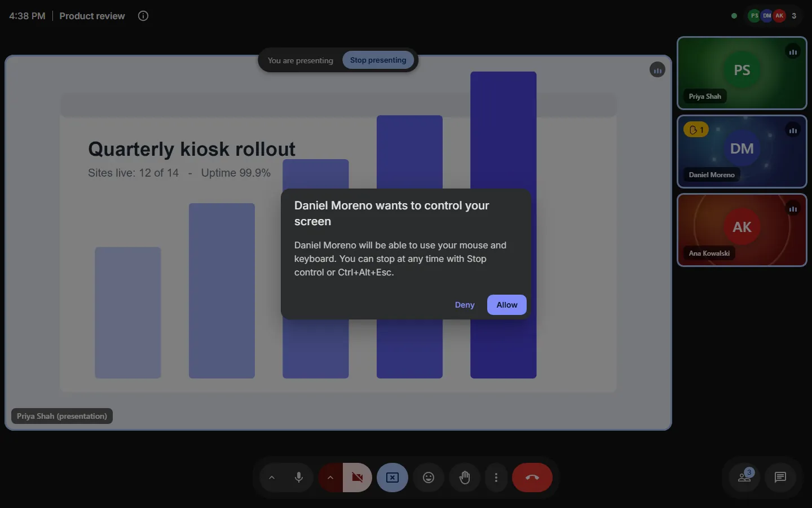Click the PS avatar in header
Viewport: 812px width, 508px height.
[x=754, y=16]
